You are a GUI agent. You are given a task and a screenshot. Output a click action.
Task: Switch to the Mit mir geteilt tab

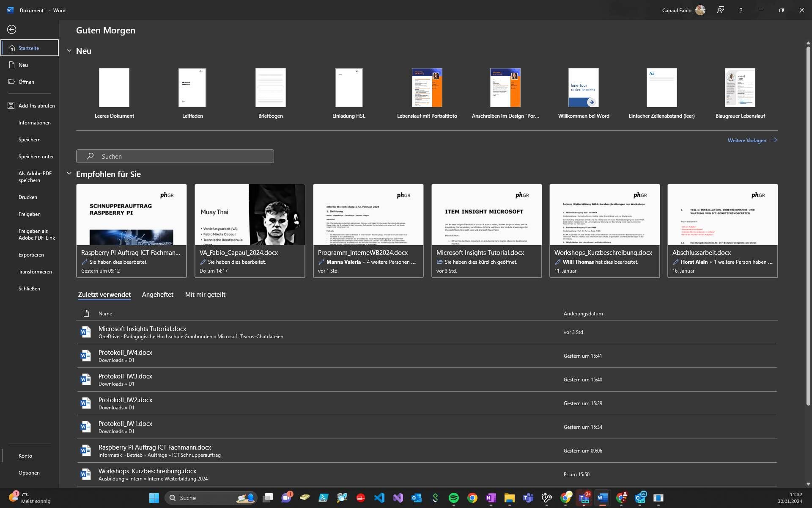click(x=205, y=295)
